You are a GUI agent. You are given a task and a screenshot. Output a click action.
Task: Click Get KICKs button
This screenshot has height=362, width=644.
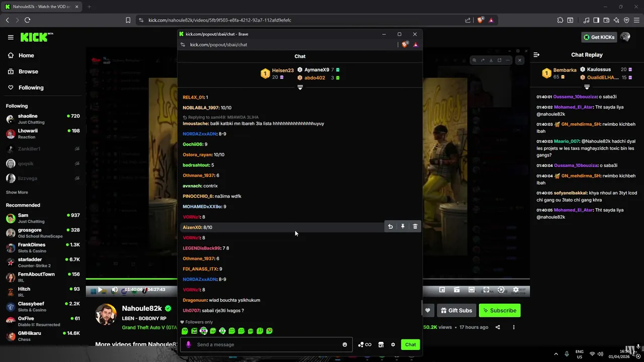tap(599, 37)
